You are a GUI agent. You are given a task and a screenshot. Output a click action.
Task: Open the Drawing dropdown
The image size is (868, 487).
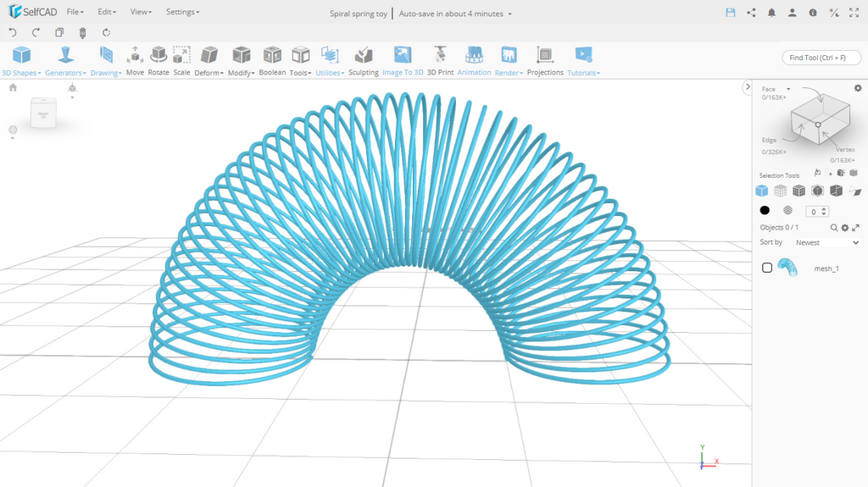click(x=106, y=61)
